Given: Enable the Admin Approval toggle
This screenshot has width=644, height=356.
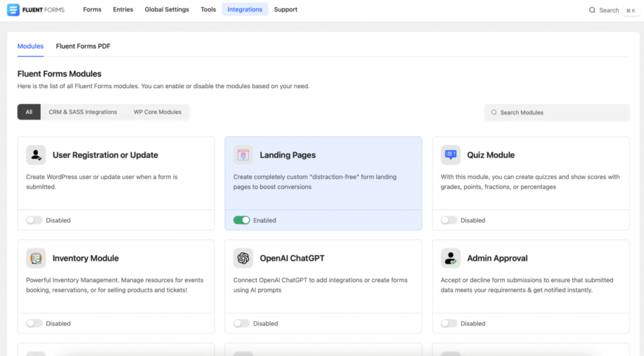Looking at the screenshot, I should [x=449, y=323].
